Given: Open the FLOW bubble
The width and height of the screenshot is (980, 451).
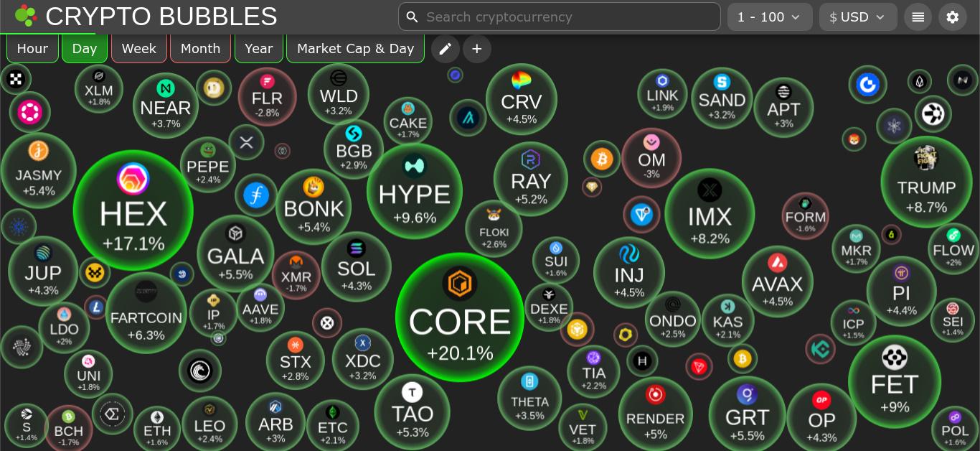Looking at the screenshot, I should click(953, 249).
